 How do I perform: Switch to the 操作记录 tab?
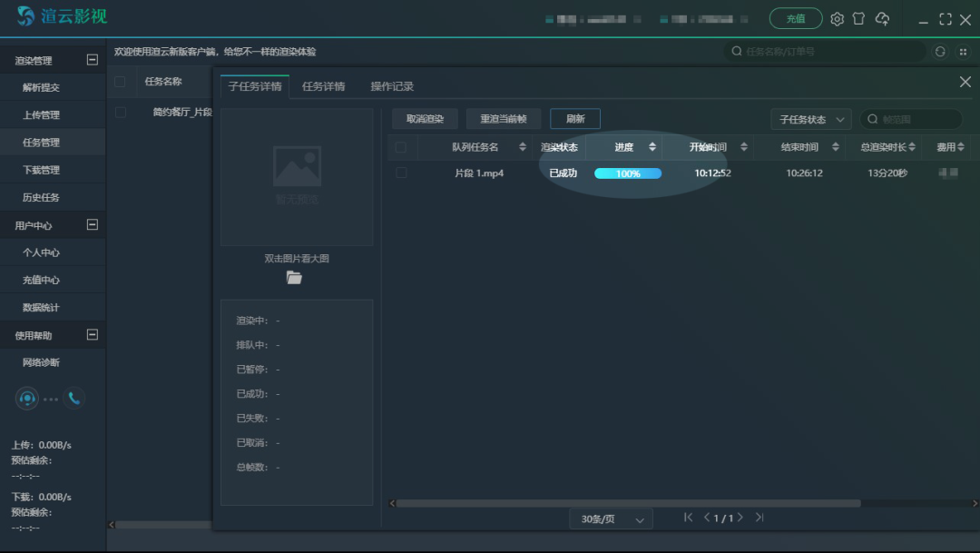[392, 87]
